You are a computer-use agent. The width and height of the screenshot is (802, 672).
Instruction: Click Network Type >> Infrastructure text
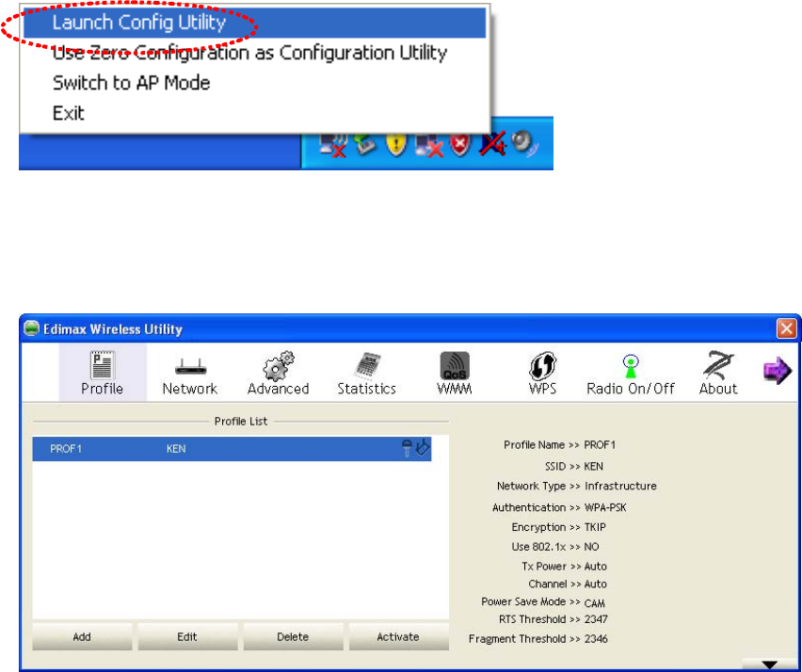576,486
